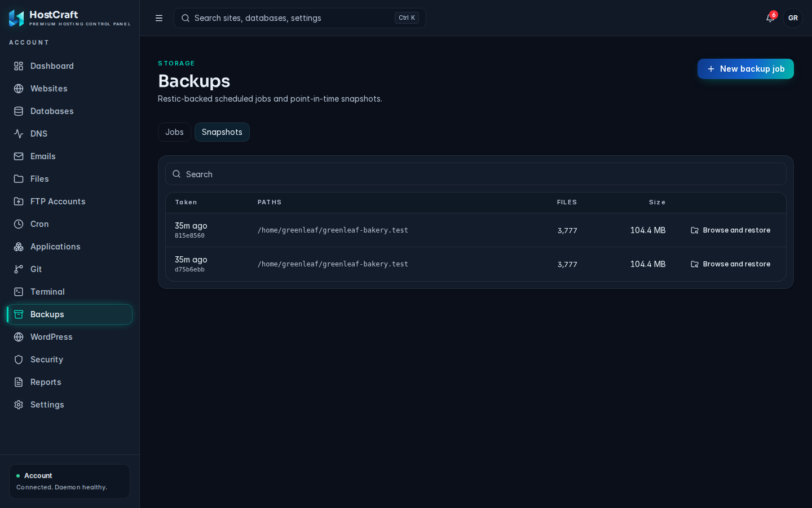Select the Snapshots tab
The image size is (812, 508).
click(x=222, y=132)
